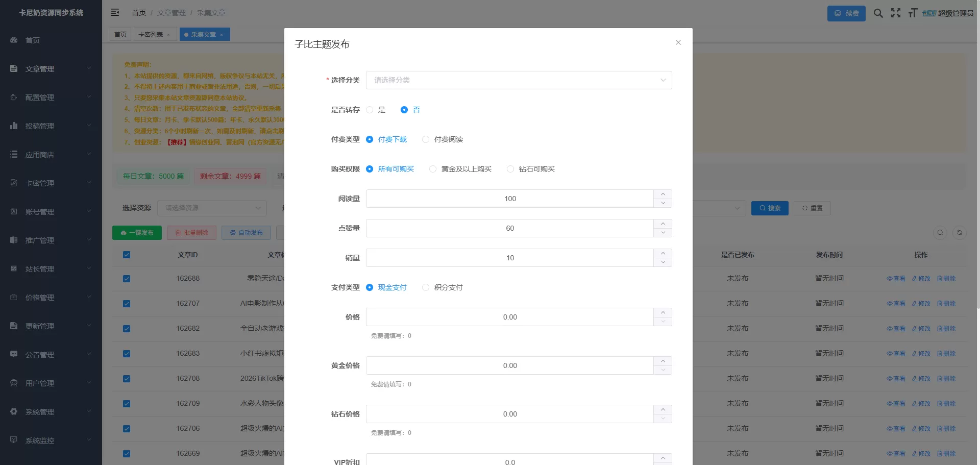The width and height of the screenshot is (980, 465).
Task: Expand the 卡密管理 sidebar menu
Action: [x=50, y=183]
